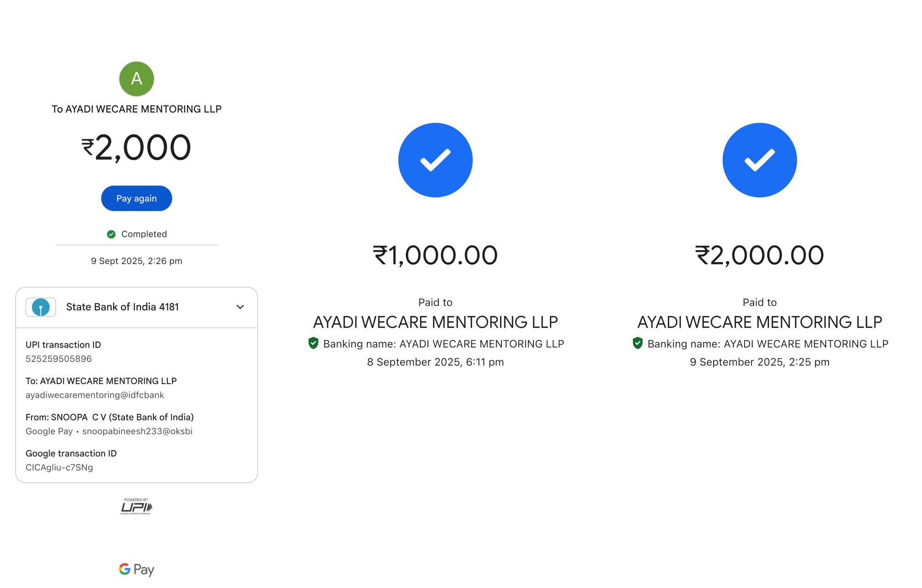Click the 8 September 2025, 6:11 pm timestamp
Screen dimensions: 922x588
435,362
